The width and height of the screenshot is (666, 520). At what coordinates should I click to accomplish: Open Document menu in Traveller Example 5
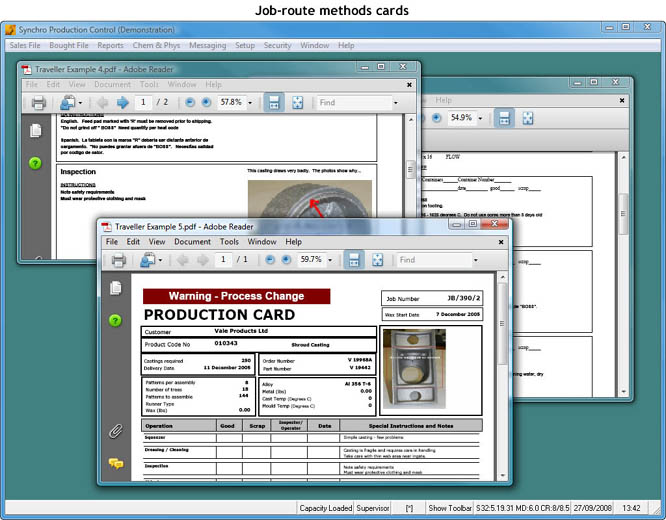coord(192,242)
